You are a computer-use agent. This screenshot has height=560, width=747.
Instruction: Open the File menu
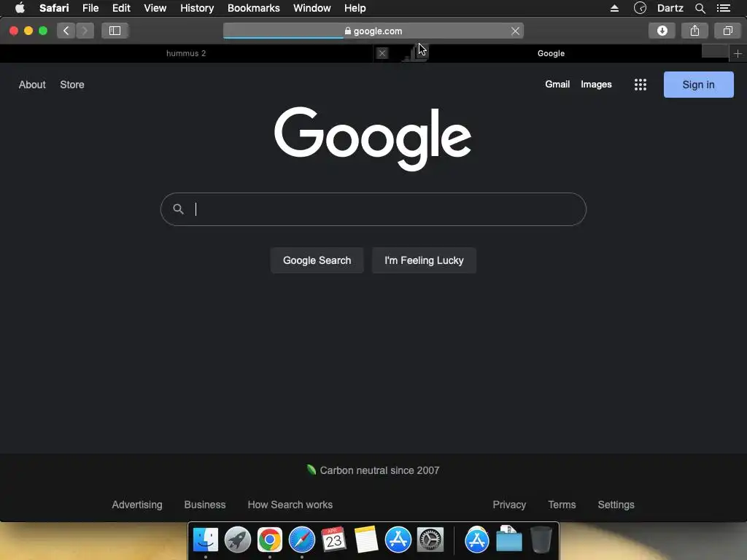[x=90, y=8]
